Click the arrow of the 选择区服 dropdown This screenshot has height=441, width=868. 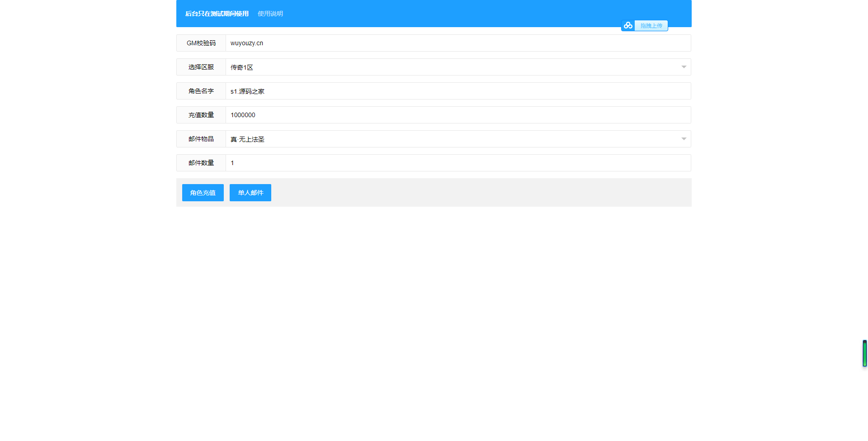point(684,67)
